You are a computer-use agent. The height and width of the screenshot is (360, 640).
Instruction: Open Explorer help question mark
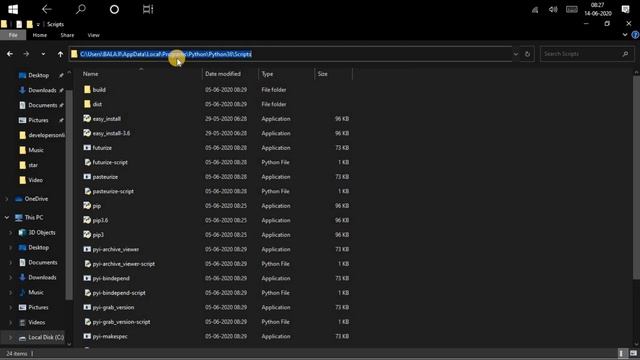pyautogui.click(x=635, y=35)
